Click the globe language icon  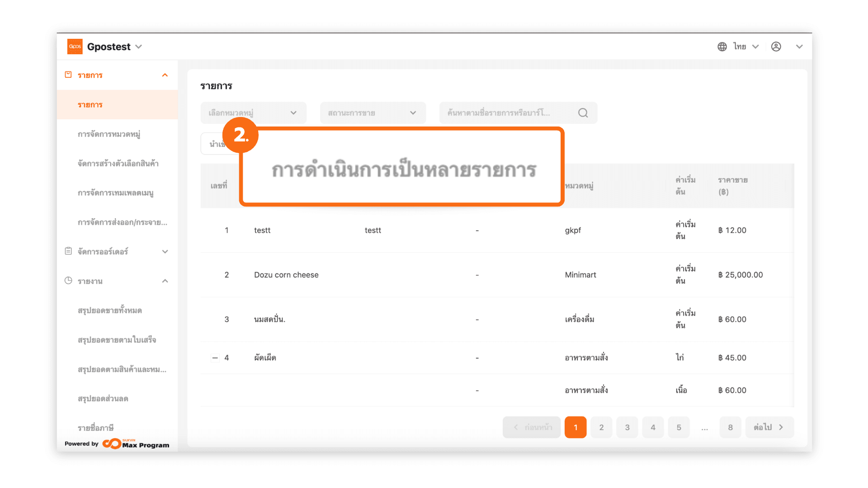[722, 47]
